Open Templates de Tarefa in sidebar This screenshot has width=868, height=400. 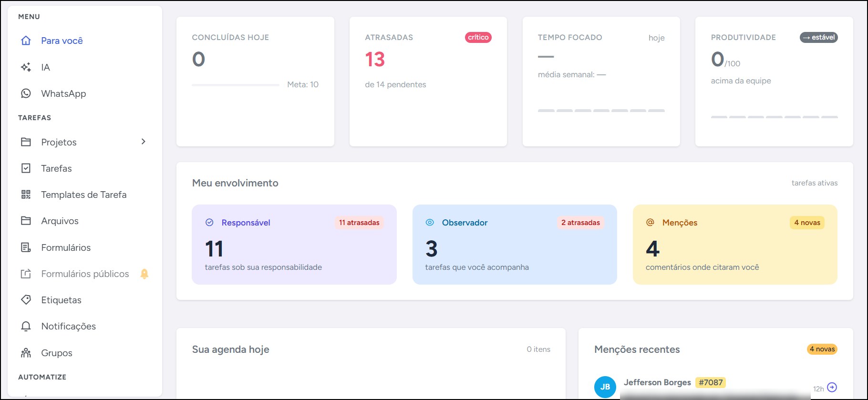pos(84,195)
